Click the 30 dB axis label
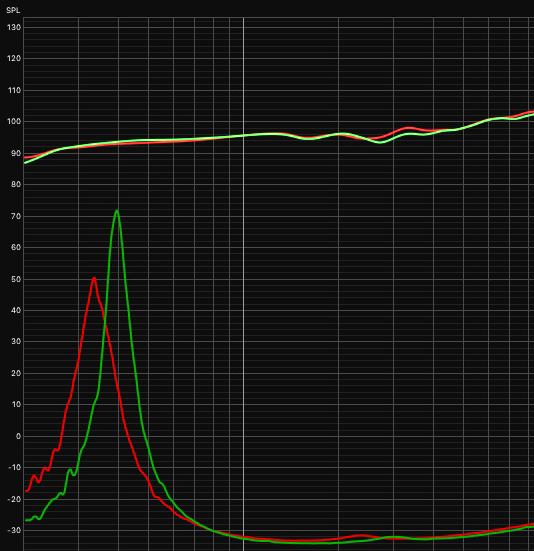 click(16, 341)
